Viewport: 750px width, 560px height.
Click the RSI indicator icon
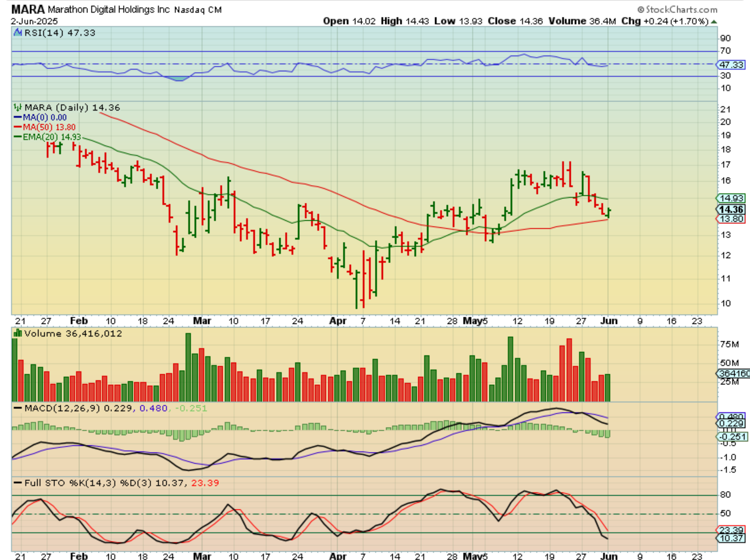pyautogui.click(x=18, y=32)
